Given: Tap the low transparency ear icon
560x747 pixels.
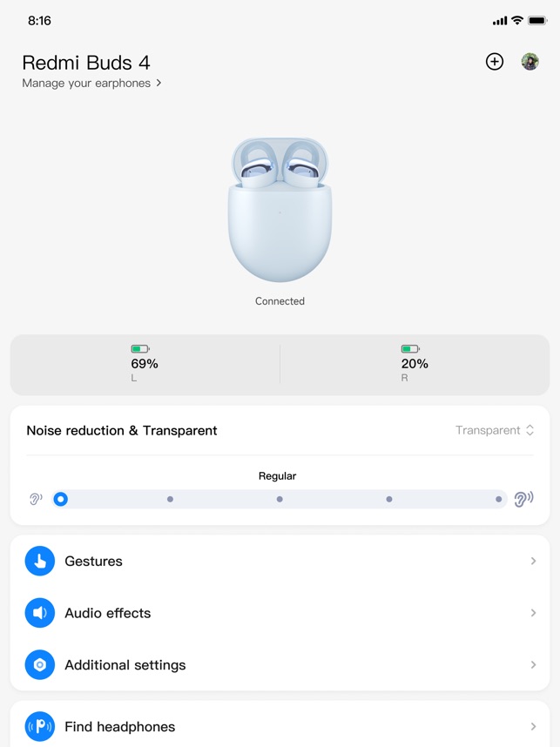Looking at the screenshot, I should coord(36,499).
